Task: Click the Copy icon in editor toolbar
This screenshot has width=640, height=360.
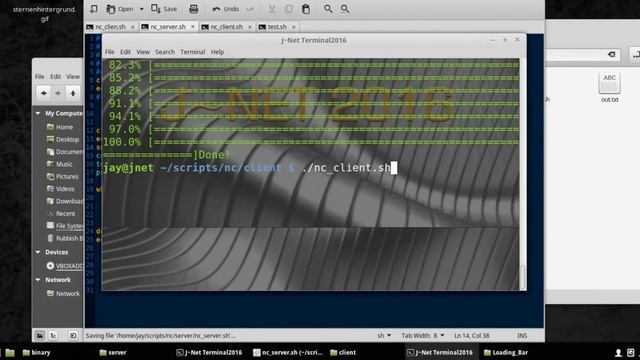Action: coord(289,9)
